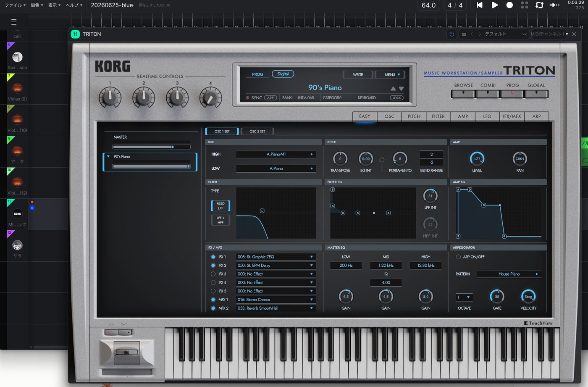Toggle the MFX 2 effect radio button

click(x=213, y=308)
